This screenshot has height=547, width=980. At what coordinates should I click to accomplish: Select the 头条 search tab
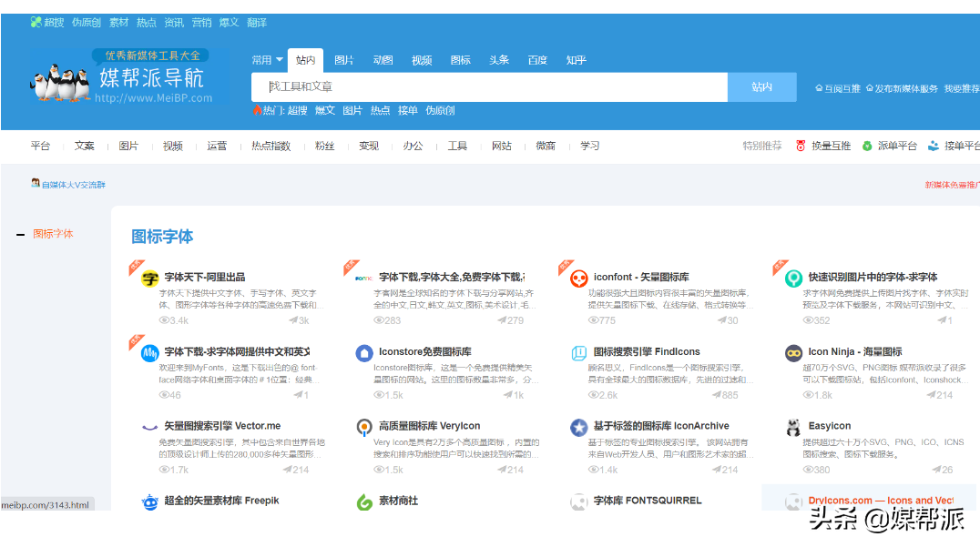click(499, 60)
